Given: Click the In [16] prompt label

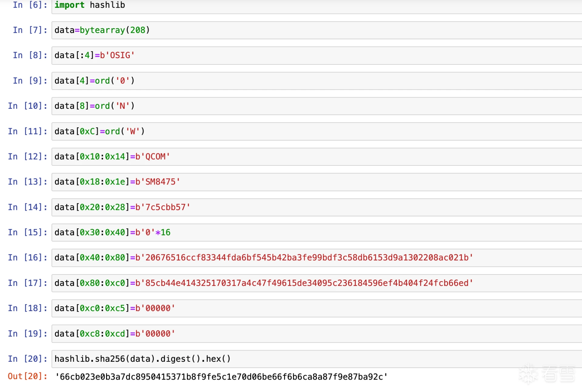Looking at the screenshot, I should [x=28, y=258].
